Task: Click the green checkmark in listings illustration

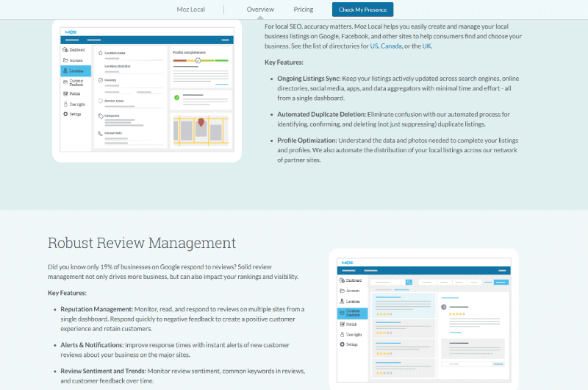Action: coord(176,98)
